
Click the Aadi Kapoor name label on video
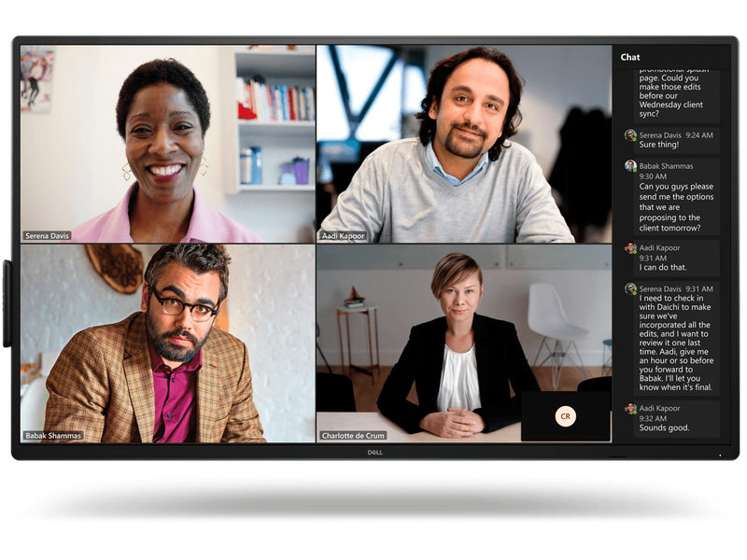coord(344,236)
